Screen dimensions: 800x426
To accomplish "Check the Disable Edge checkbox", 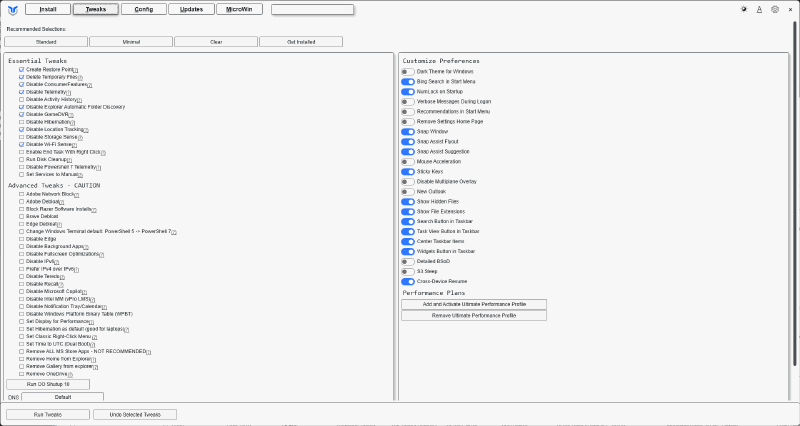I will (21, 239).
